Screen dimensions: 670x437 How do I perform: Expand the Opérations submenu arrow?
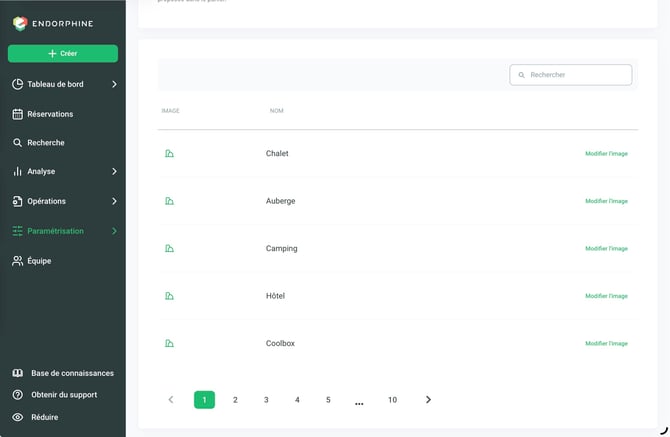click(114, 201)
